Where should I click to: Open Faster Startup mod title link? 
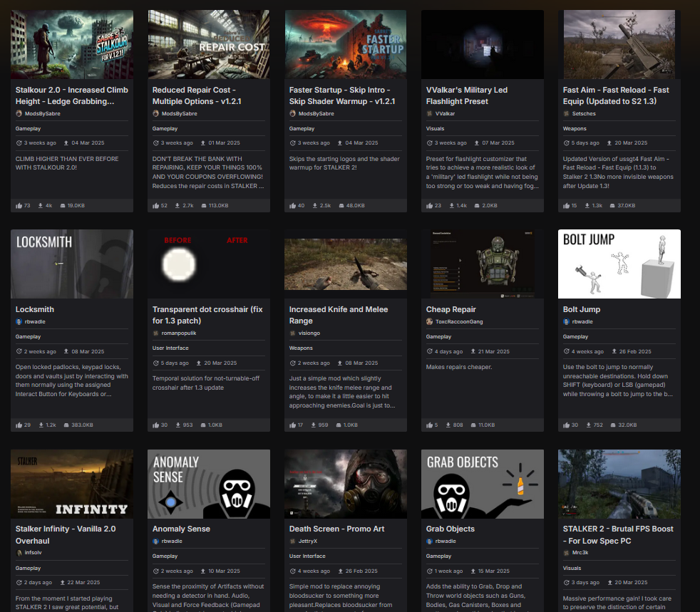point(342,95)
